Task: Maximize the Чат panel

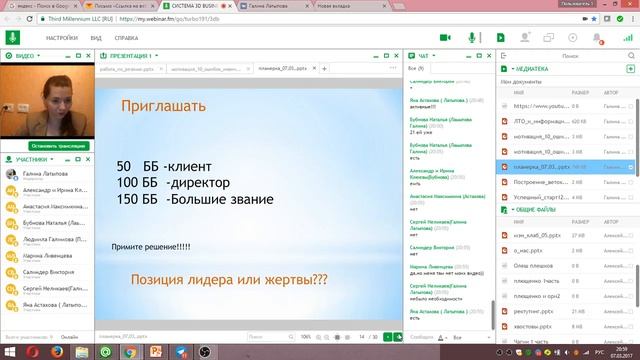Action: coord(479,56)
